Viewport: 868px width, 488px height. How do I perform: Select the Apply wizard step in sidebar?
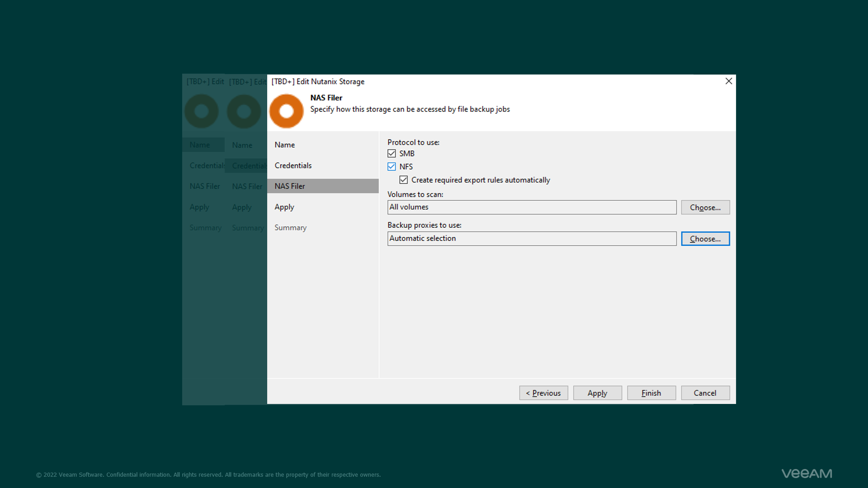pos(323,207)
